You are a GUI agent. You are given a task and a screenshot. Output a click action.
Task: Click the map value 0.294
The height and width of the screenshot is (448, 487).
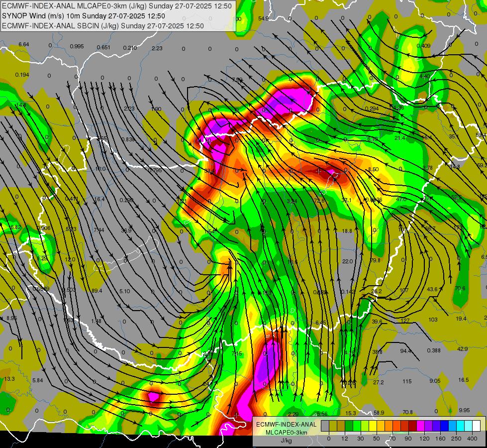point(372,109)
